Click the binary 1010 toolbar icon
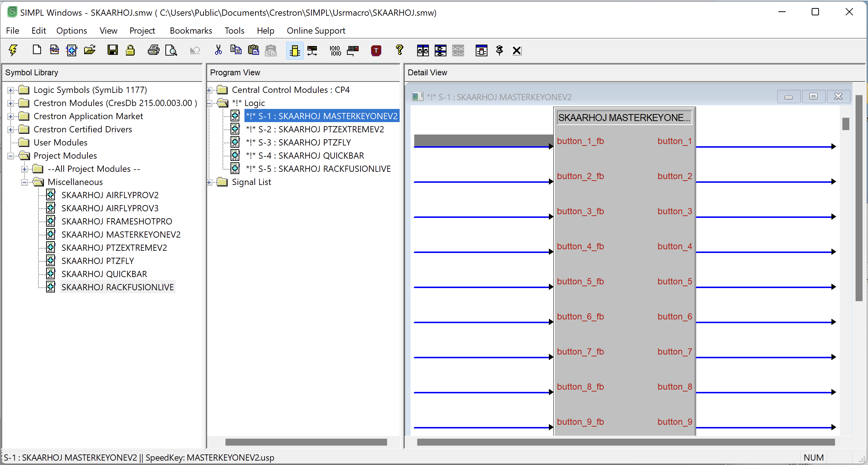 point(335,50)
